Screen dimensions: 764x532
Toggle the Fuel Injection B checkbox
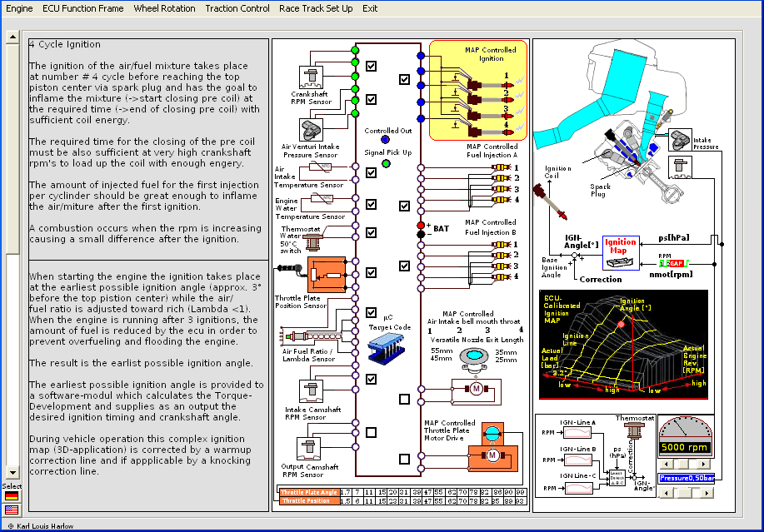point(404,266)
